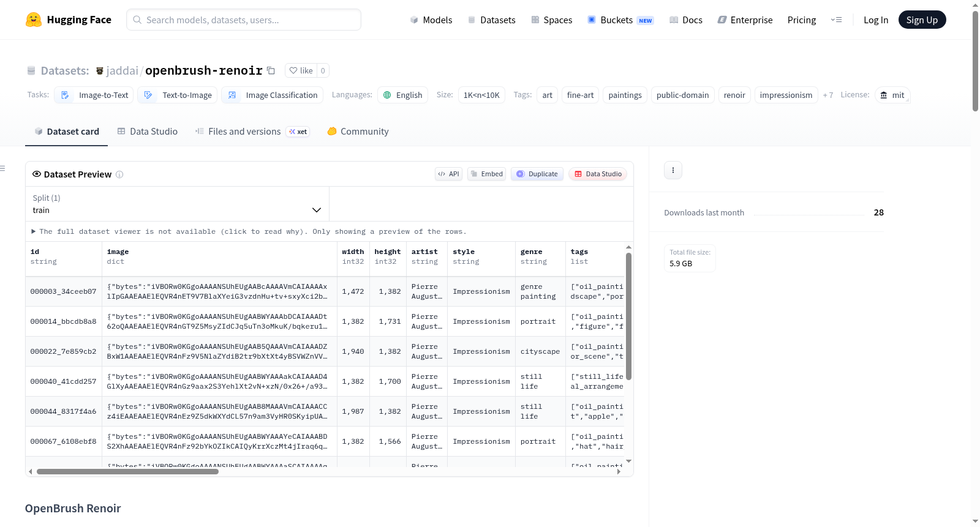Click the Duplicate button
The height and width of the screenshot is (527, 980).
coord(537,174)
